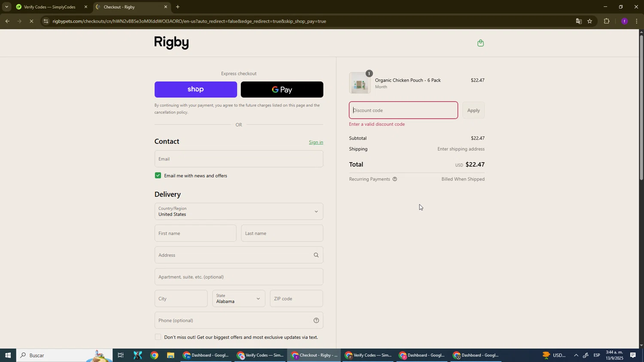Click the Apartment, suite field

pyautogui.click(x=239, y=277)
